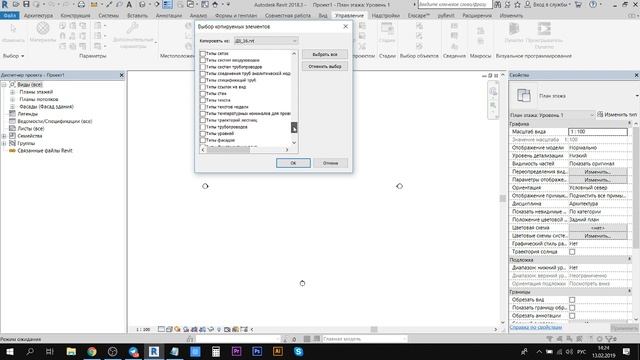Collapse the 'Виды (все)' tree node
The image size is (640, 360).
click(4, 84)
